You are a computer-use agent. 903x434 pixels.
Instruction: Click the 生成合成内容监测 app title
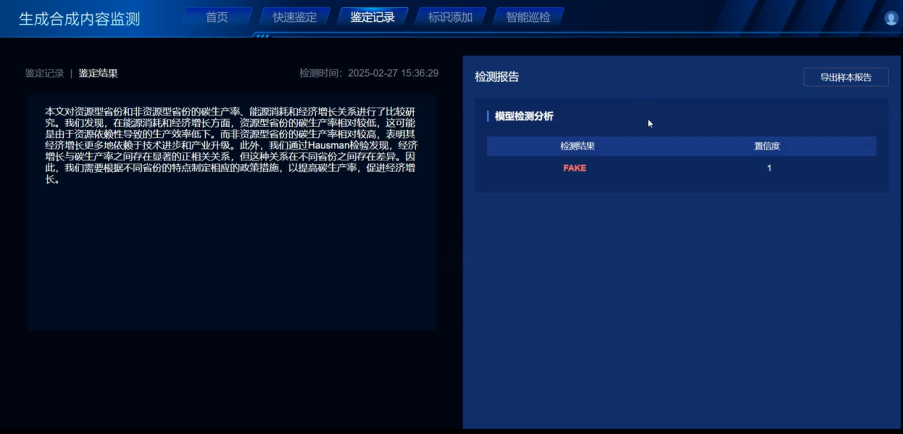[x=79, y=19]
